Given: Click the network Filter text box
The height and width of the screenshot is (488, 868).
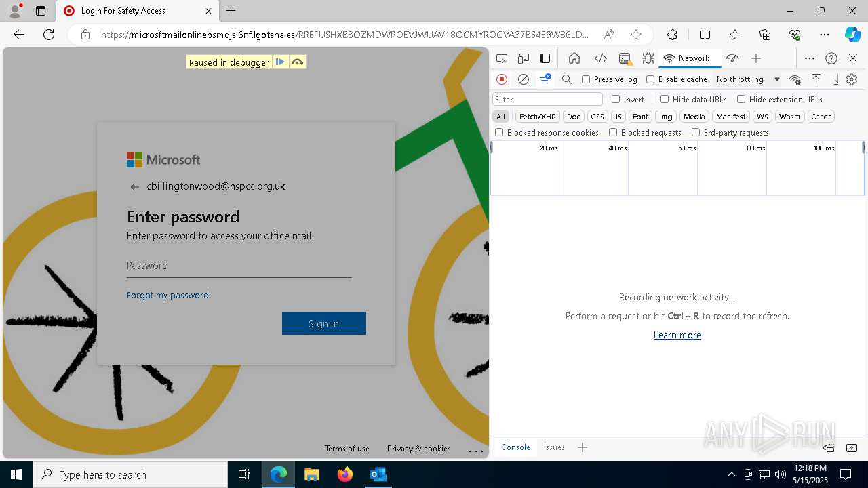Looking at the screenshot, I should pyautogui.click(x=547, y=99).
